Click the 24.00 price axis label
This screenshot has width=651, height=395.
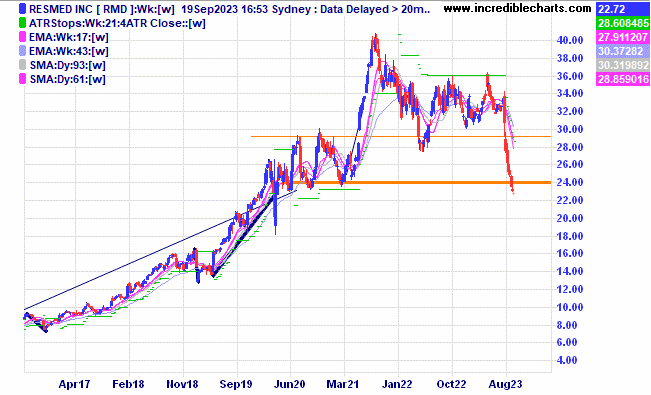[570, 182]
